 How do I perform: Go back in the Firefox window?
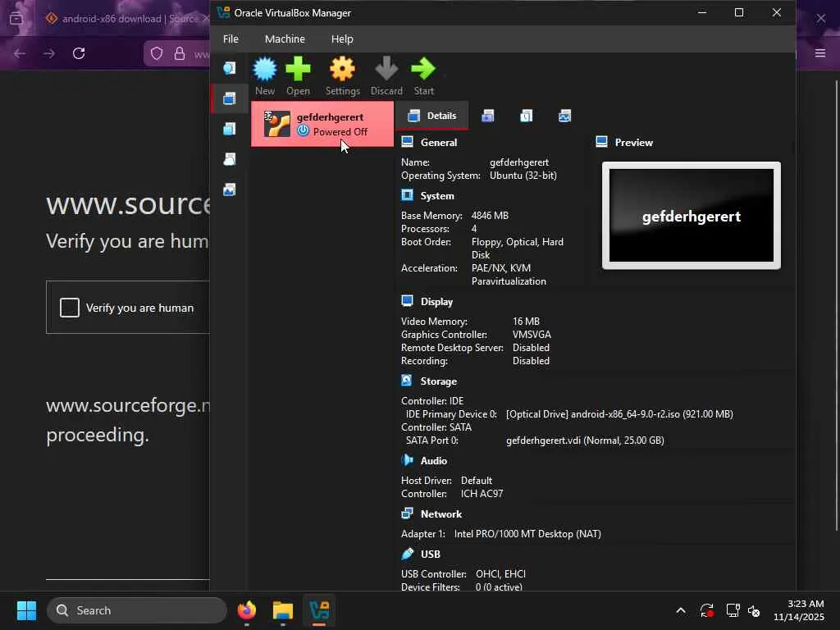(20, 53)
